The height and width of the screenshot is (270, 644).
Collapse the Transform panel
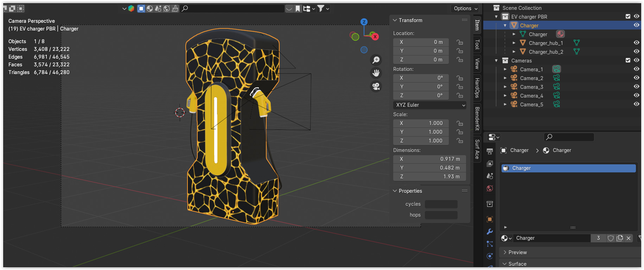click(x=395, y=20)
